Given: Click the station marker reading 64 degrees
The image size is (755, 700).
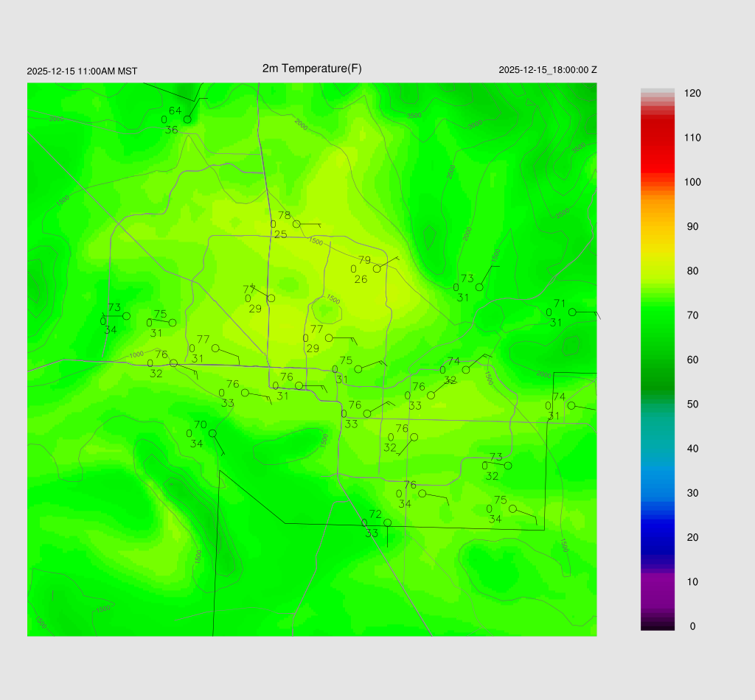Looking at the screenshot, I should tap(187, 119).
